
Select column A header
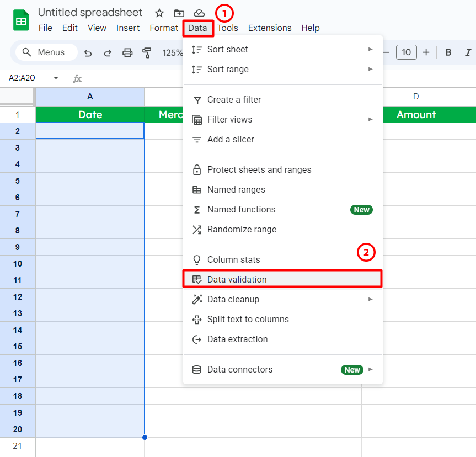point(90,97)
